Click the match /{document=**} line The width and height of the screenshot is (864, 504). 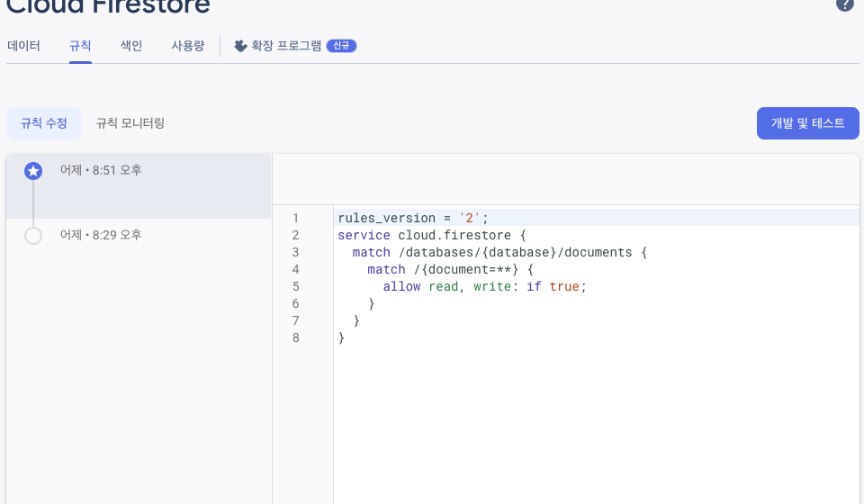pos(450,269)
